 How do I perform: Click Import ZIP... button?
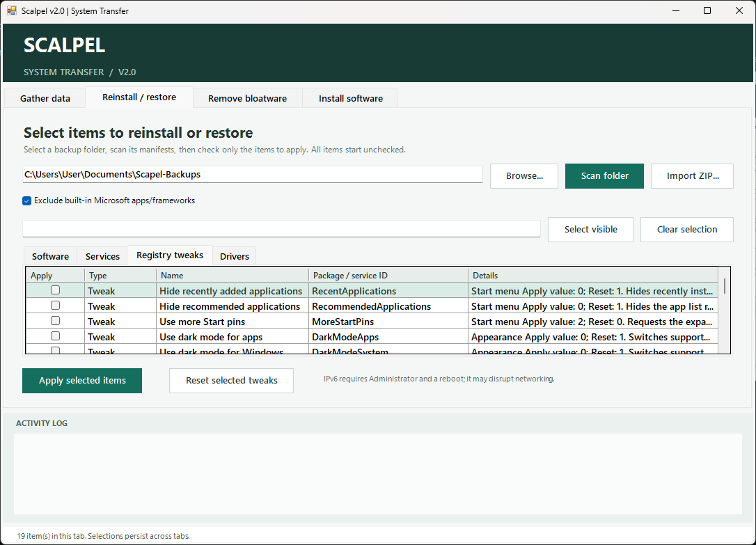coord(693,176)
